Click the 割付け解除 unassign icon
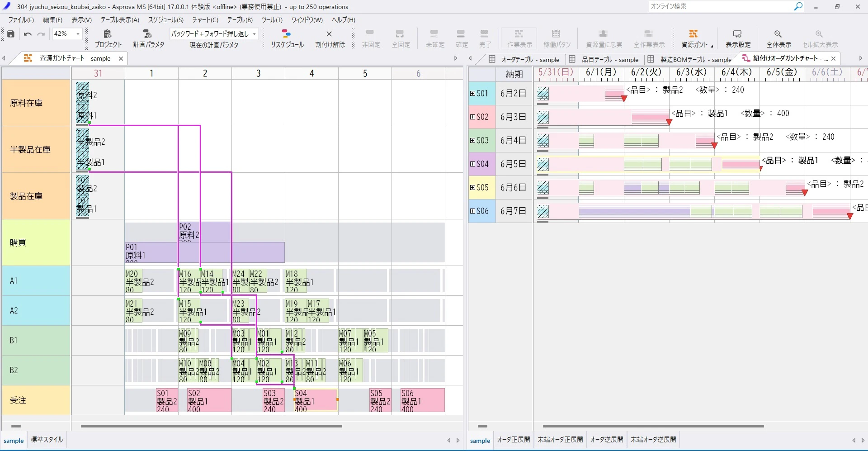 tap(330, 38)
